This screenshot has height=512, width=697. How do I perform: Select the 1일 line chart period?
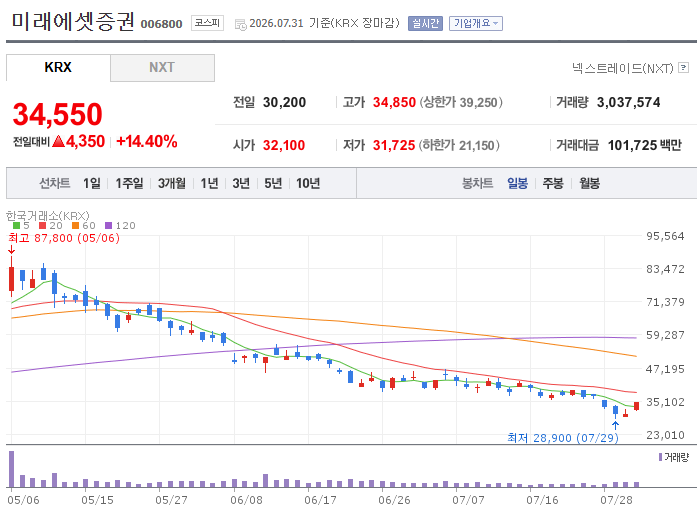pos(92,183)
